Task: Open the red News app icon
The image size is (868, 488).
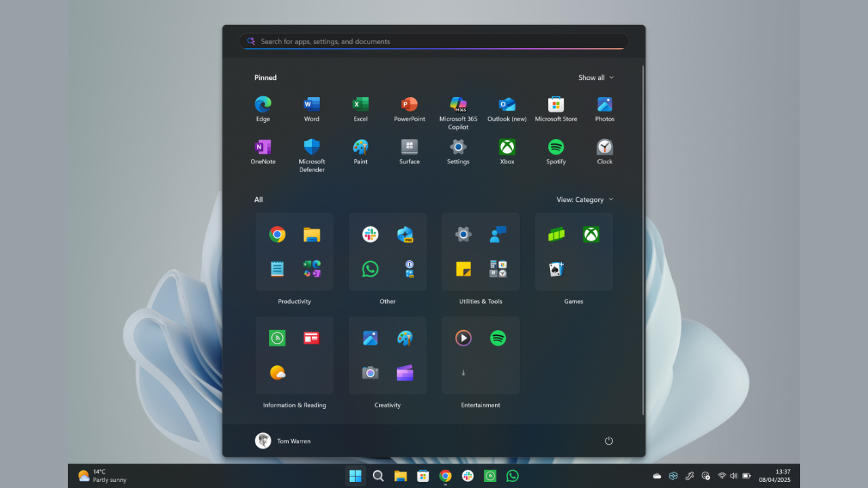Action: tap(312, 338)
